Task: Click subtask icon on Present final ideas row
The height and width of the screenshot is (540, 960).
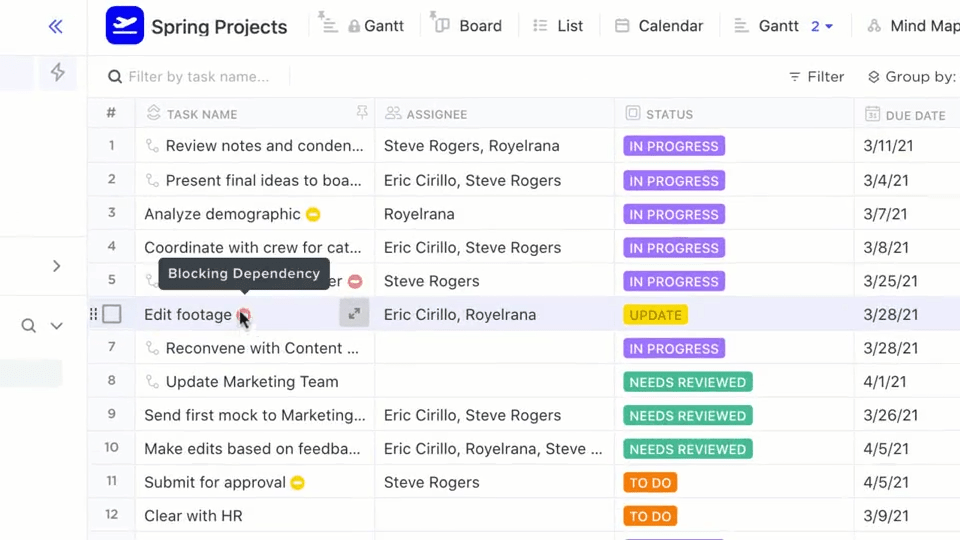Action: click(x=152, y=180)
